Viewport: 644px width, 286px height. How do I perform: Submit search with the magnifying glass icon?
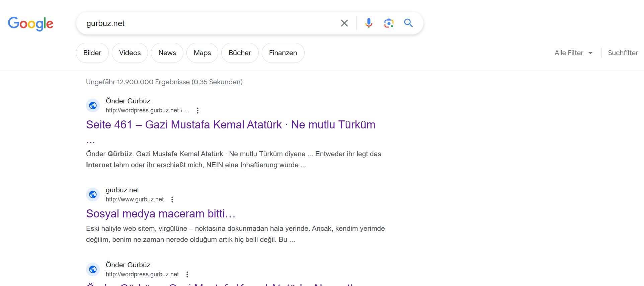coord(408,23)
